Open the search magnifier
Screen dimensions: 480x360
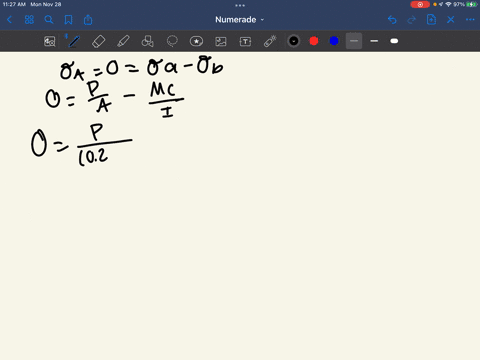point(49,20)
